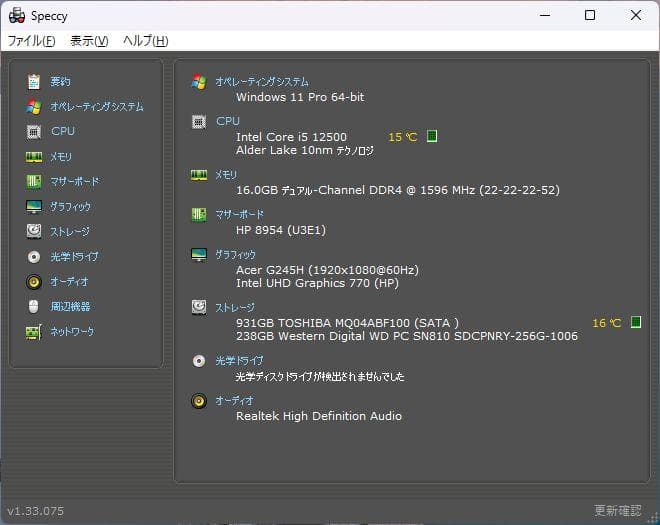The image size is (660, 525).
Task: Click disc icon beside 光学ドライブ in summary
Action: (199, 361)
